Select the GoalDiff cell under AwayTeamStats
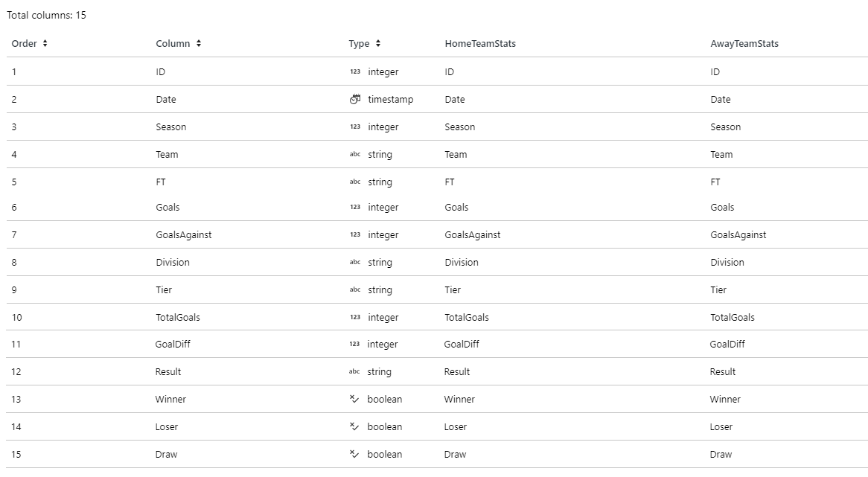Image resolution: width=868 pixels, height=477 pixels. pyautogui.click(x=727, y=345)
